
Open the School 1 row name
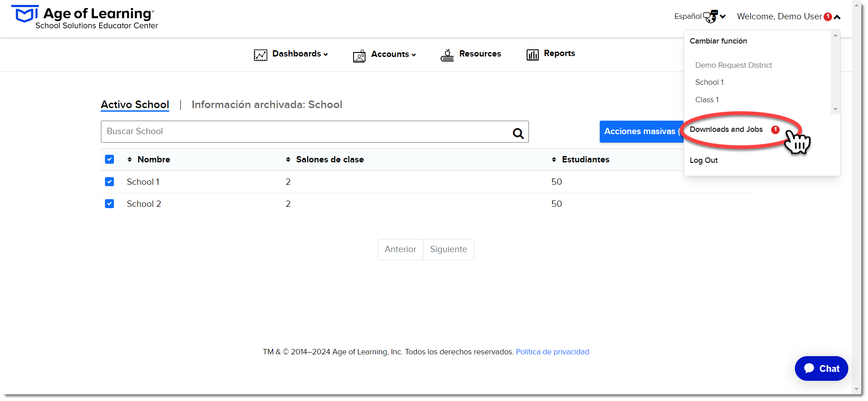143,182
